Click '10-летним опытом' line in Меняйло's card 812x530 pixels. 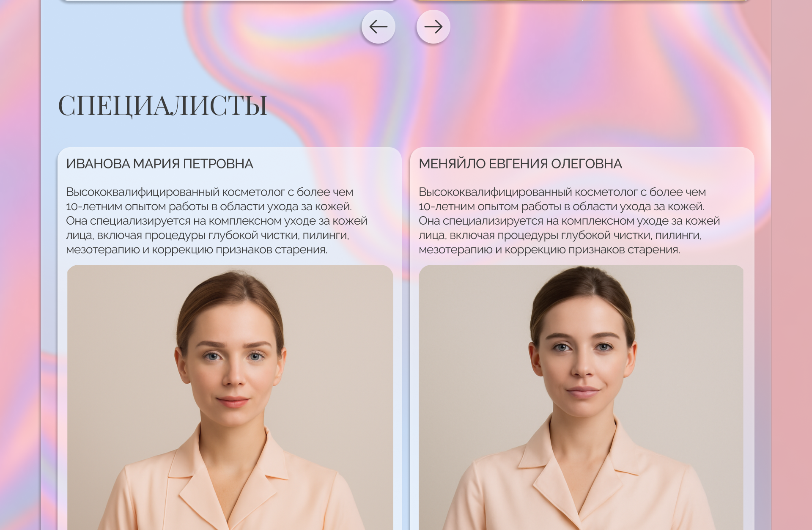[562, 206]
